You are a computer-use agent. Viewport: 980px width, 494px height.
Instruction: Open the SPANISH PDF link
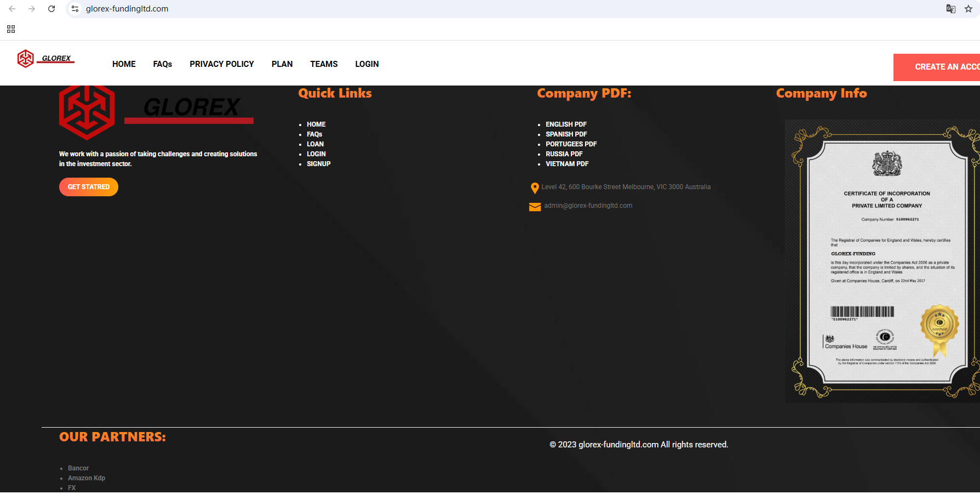pos(566,134)
